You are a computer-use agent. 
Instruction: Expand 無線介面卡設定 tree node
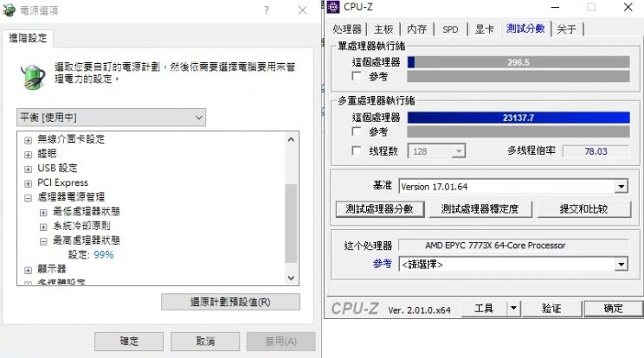point(28,140)
